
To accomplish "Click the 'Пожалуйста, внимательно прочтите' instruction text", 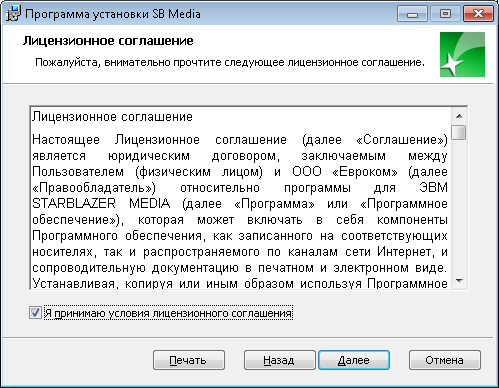I will tap(230, 62).
